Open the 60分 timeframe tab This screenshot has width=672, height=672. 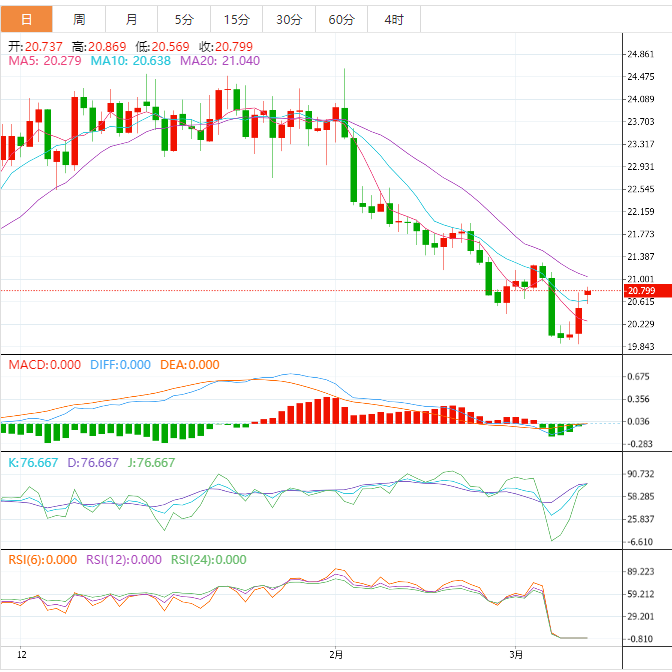341,19
